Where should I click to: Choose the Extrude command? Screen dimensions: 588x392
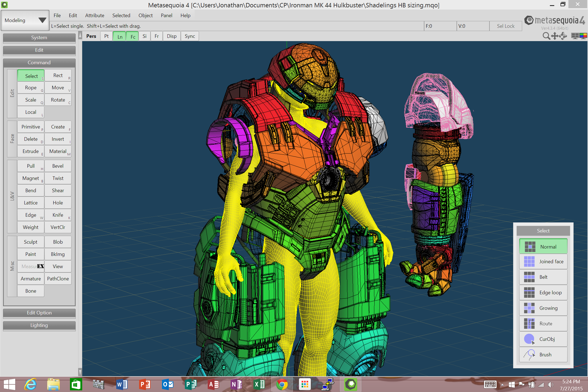tap(31, 151)
